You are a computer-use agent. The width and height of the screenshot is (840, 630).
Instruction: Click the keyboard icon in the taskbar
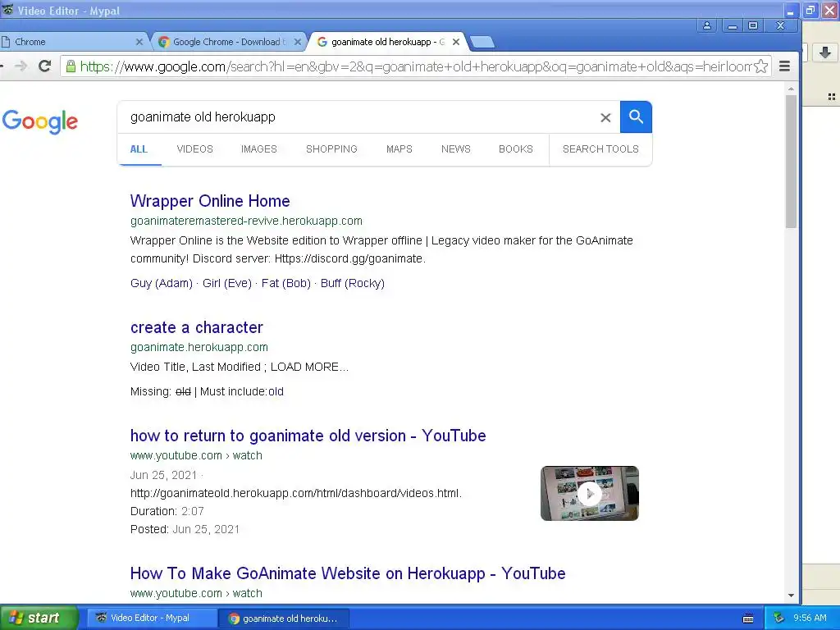[x=748, y=619]
